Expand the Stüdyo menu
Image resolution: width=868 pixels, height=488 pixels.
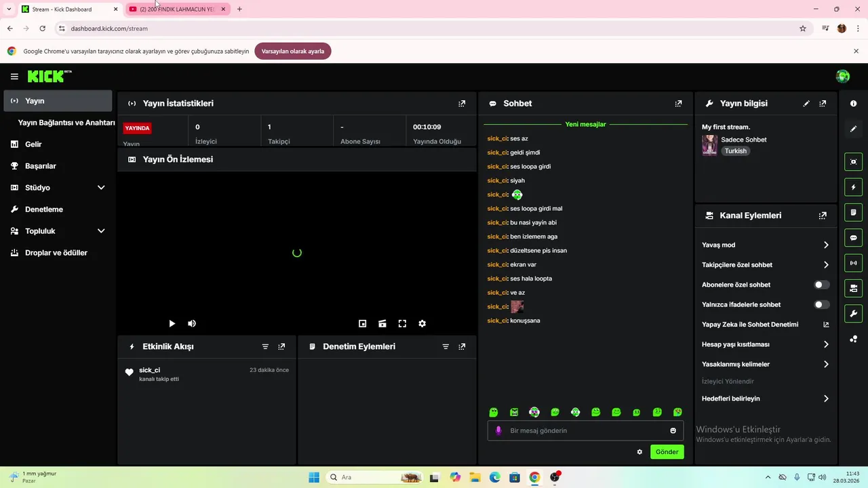[101, 188]
